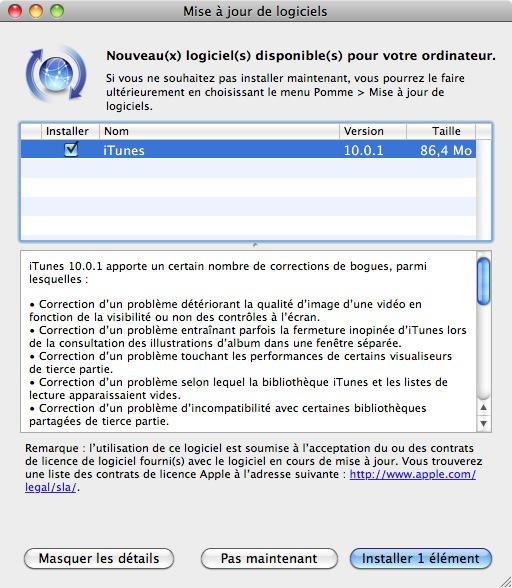Minimize the window with yellow button
Image resolution: width=512 pixels, height=588 pixels.
pyautogui.click(x=36, y=11)
